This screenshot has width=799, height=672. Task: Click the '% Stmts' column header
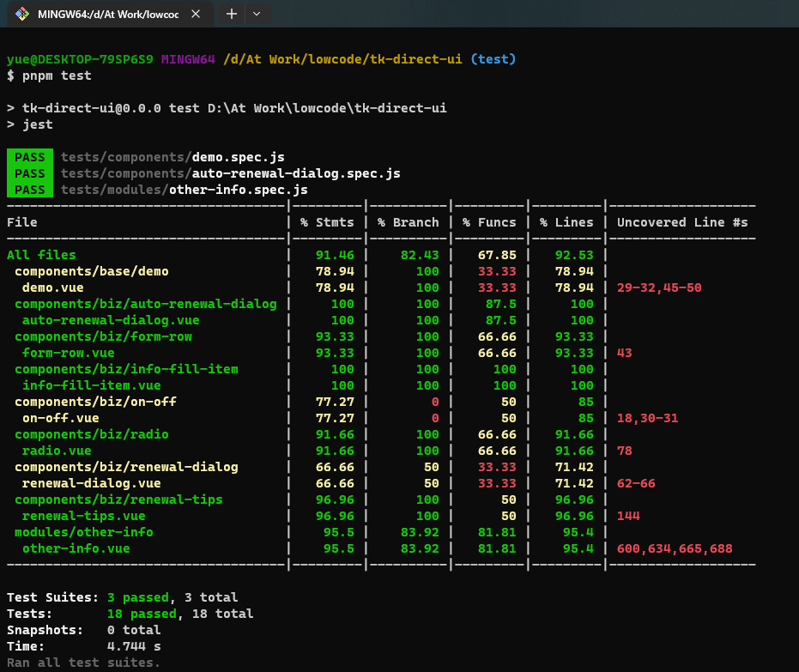[x=327, y=222]
